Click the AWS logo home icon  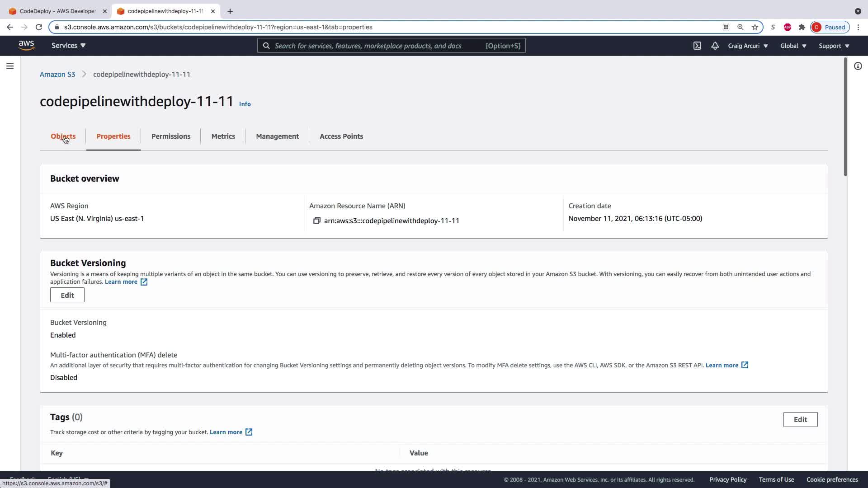(26, 46)
